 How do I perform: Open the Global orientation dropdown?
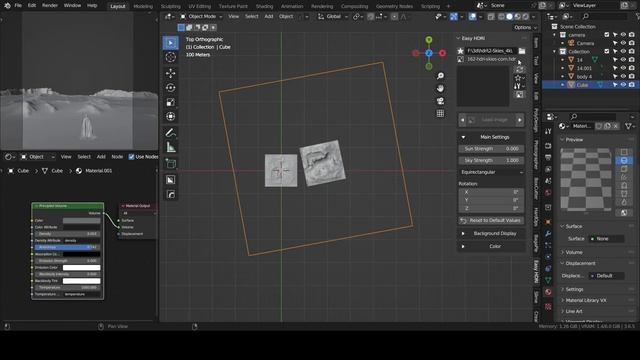[x=333, y=16]
